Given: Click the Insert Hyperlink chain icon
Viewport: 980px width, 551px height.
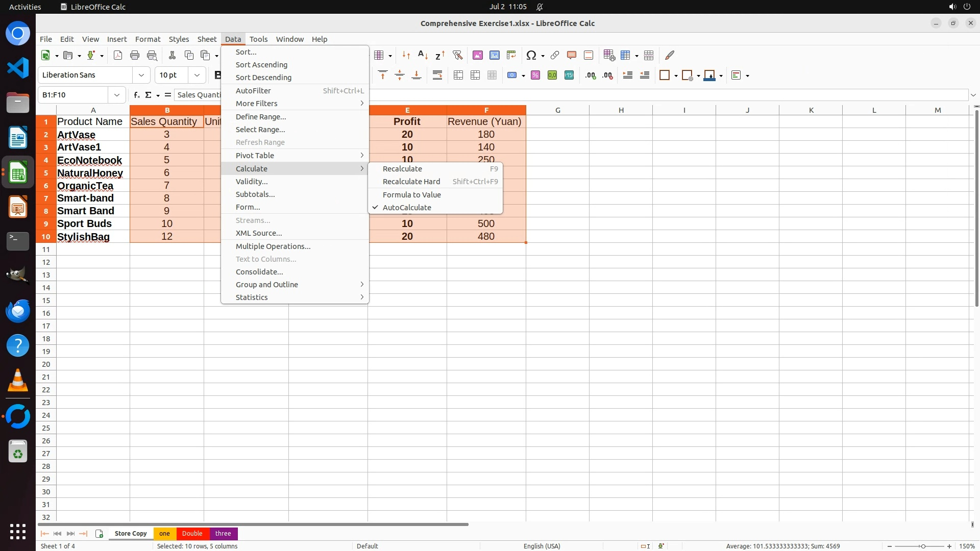Looking at the screenshot, I should pyautogui.click(x=555, y=55).
